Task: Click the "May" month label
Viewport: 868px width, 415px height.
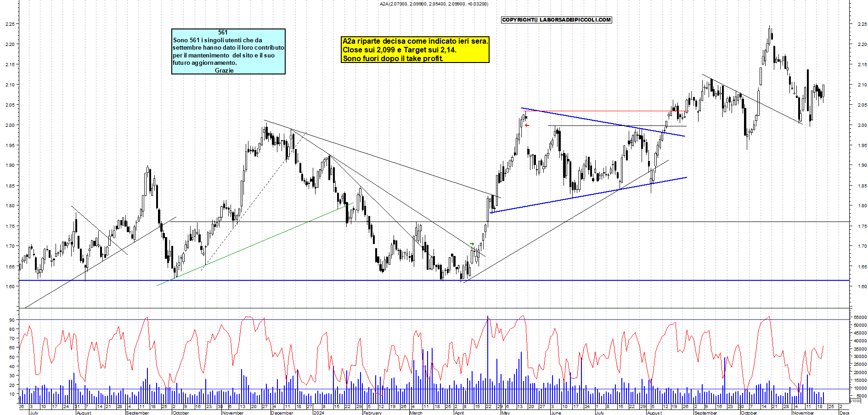Action: click(505, 413)
